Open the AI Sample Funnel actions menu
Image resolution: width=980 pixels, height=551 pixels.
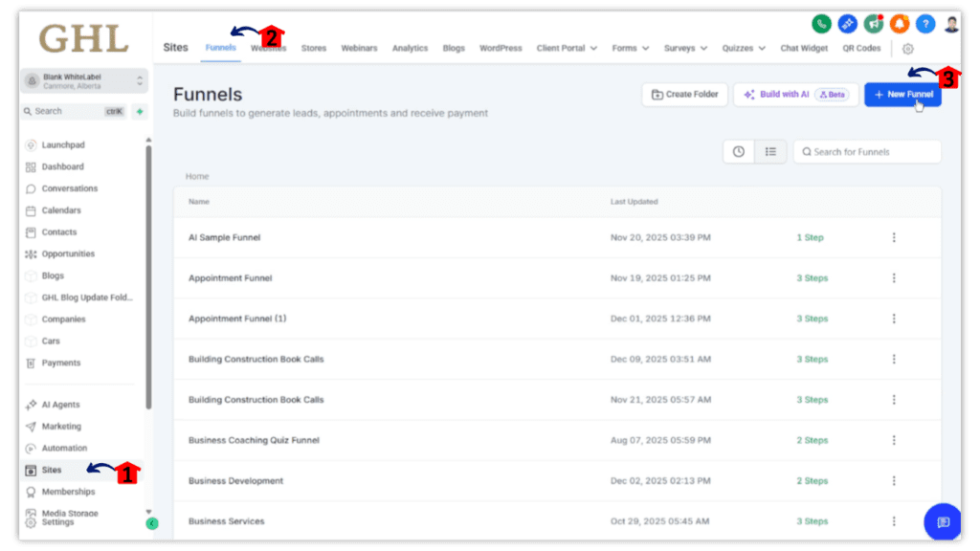894,237
